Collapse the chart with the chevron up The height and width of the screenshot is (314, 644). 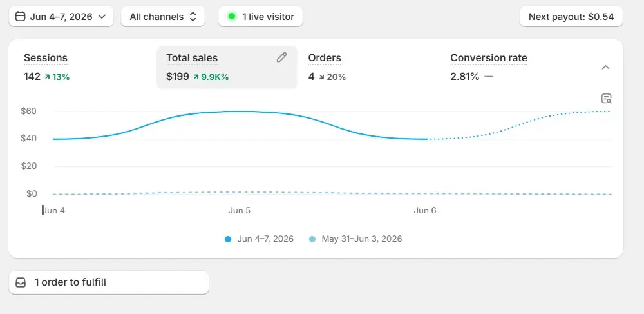(605, 68)
